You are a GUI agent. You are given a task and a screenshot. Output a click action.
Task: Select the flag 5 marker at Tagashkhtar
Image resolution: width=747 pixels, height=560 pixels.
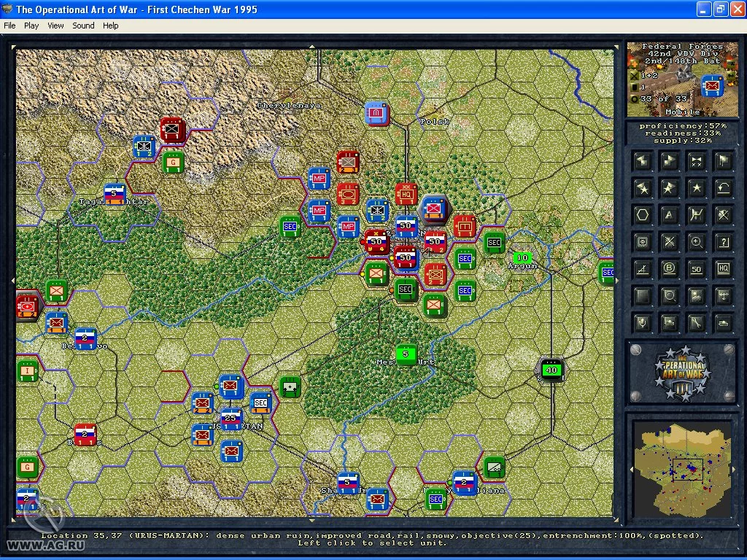(115, 194)
